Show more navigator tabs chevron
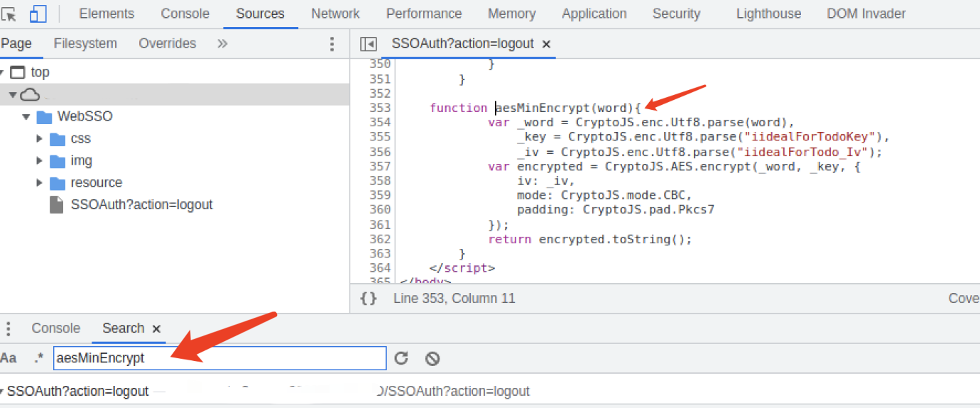The image size is (980, 410). 222,43
